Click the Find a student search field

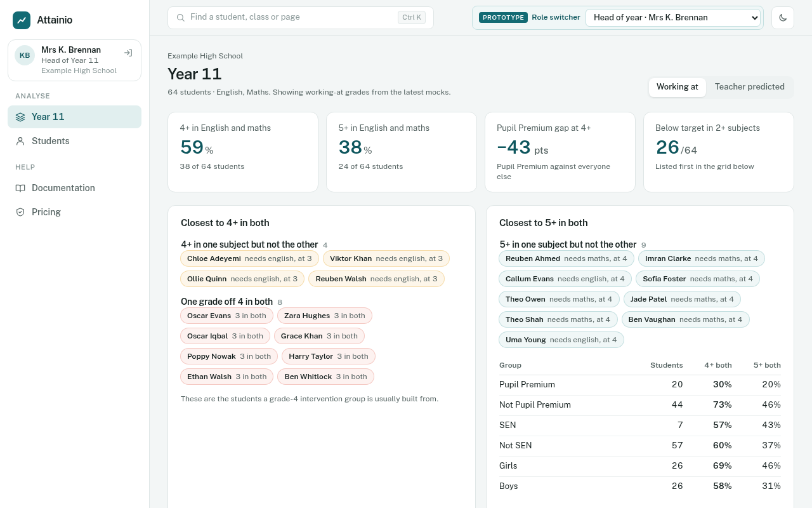[301, 18]
